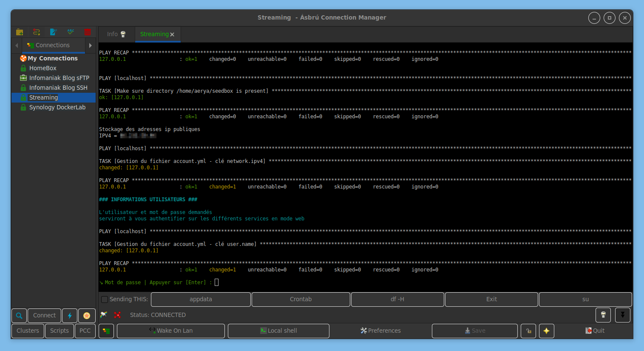644x351 pixels.
Task: Click the lock application padlock icon
Action: 528,331
